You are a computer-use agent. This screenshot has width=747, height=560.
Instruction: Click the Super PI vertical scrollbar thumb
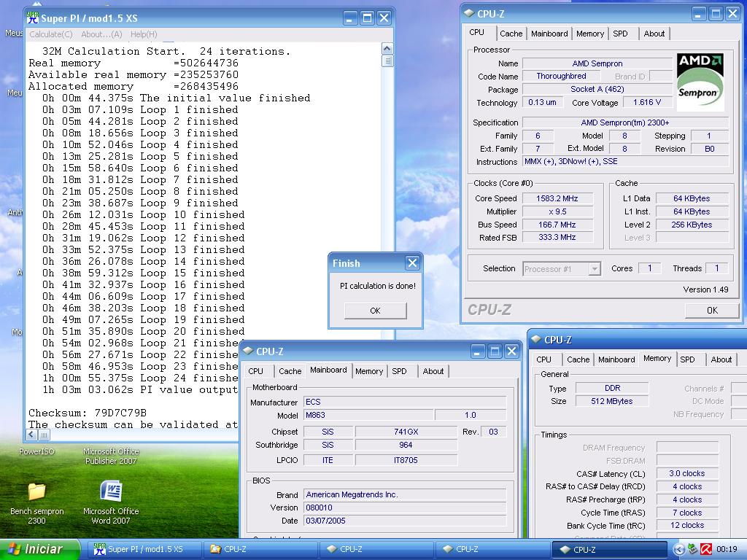click(x=387, y=61)
